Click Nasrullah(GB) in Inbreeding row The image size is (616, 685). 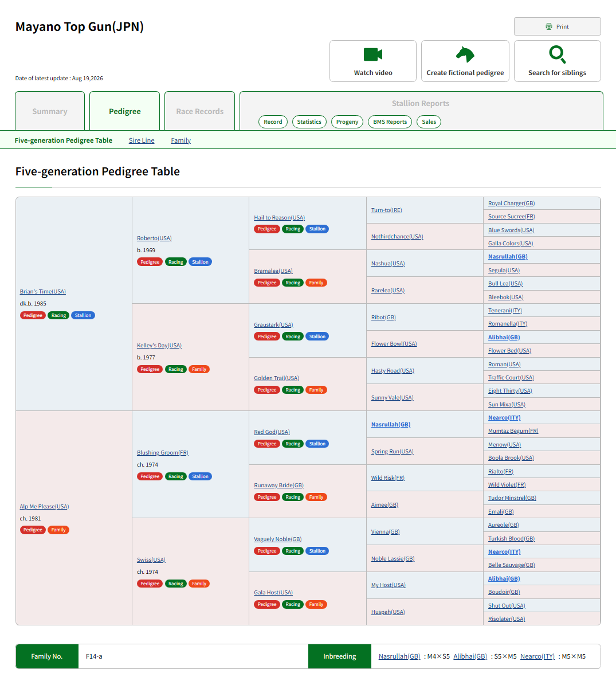click(x=399, y=656)
